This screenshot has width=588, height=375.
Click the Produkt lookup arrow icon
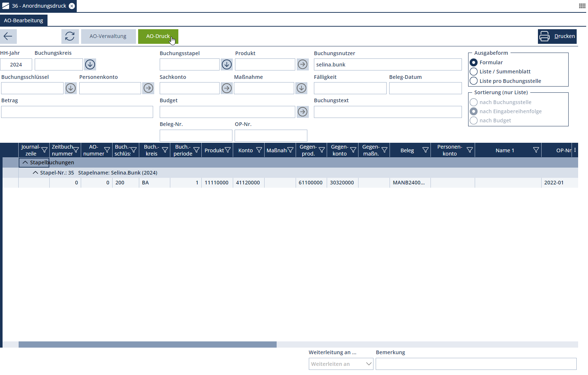(303, 65)
